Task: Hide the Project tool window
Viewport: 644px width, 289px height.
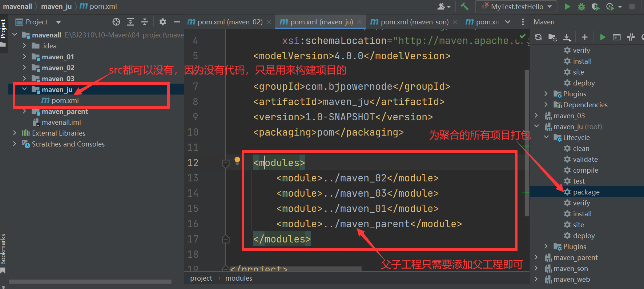Action: tap(177, 22)
